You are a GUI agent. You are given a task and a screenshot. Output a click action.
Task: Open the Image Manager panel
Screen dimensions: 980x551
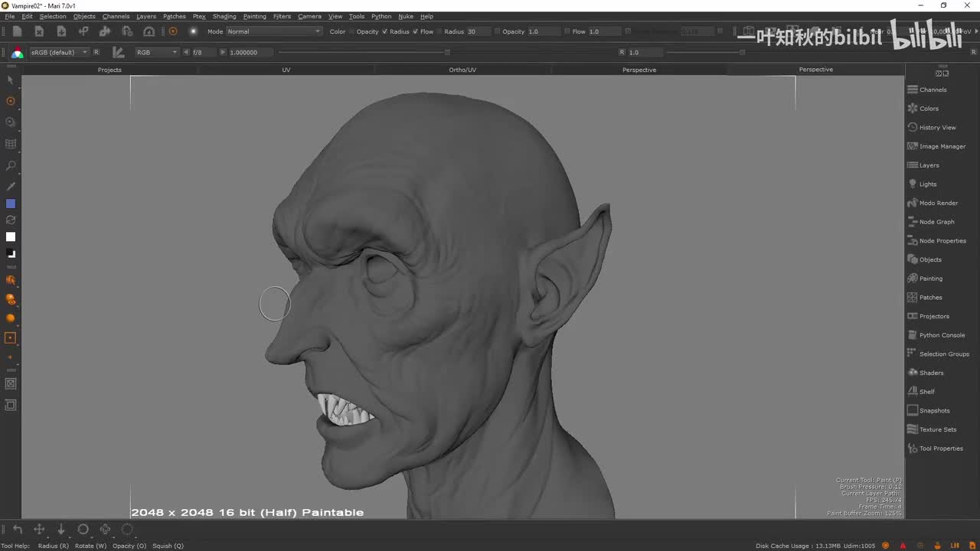point(942,146)
